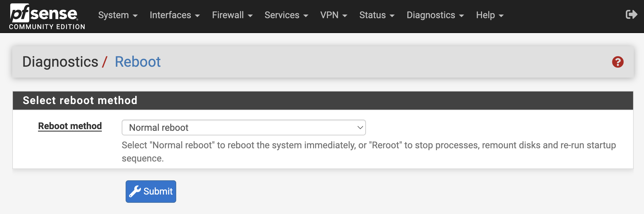644x214 pixels.
Task: Click the Reboot breadcrumb link
Action: pos(138,62)
